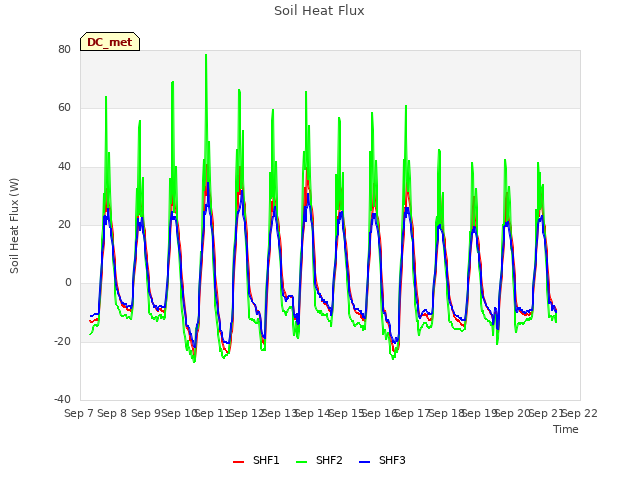640x480 pixels.
Task: Click the tallest green SHF2 peak near 80
Action: (x=206, y=55)
